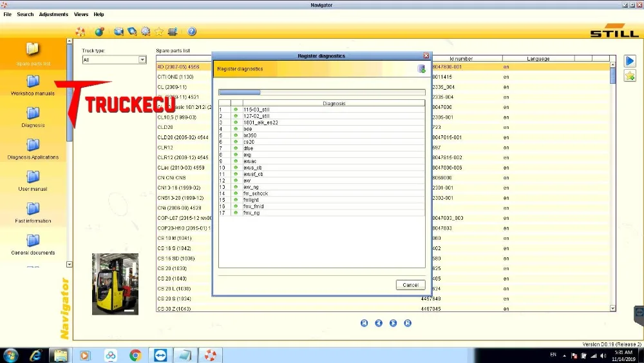
Task: Go to the previous page of results
Action: (x=379, y=323)
